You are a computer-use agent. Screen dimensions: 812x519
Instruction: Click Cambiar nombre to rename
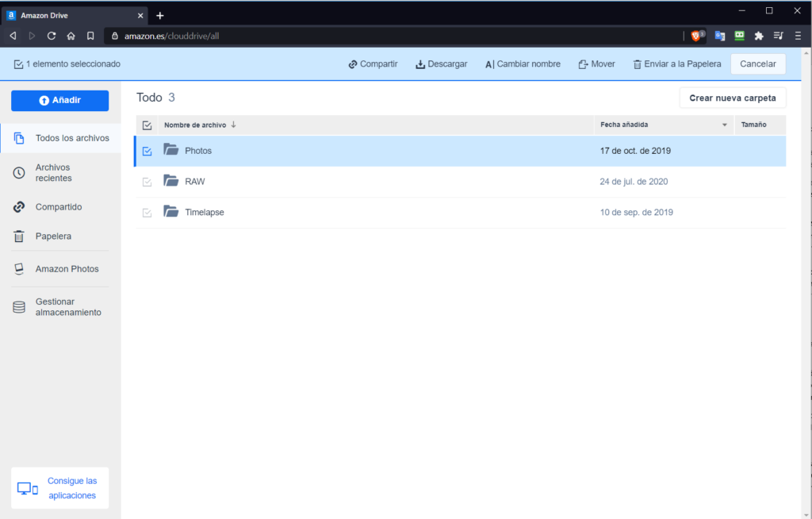coord(523,63)
